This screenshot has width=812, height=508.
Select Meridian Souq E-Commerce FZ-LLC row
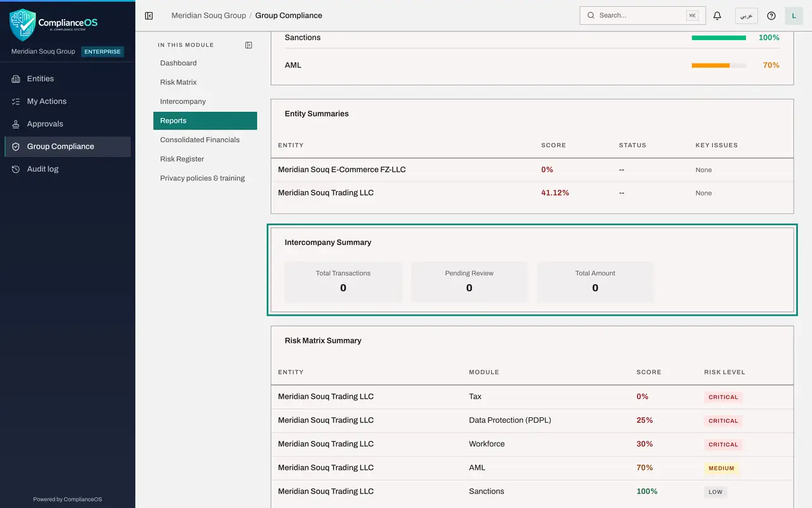pos(532,170)
